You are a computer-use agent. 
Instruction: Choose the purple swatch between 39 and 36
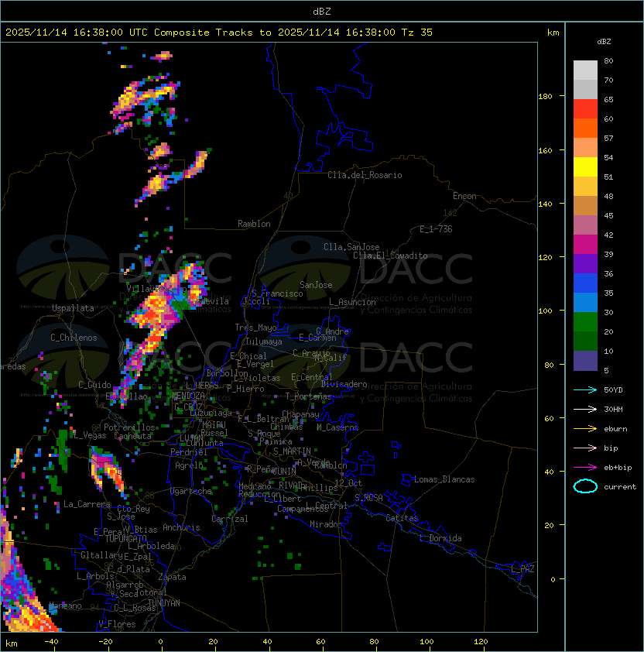click(585, 263)
